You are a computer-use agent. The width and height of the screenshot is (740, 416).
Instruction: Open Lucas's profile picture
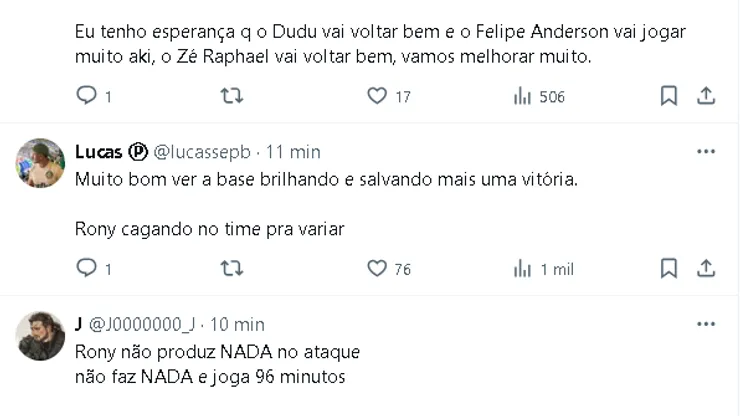point(40,163)
